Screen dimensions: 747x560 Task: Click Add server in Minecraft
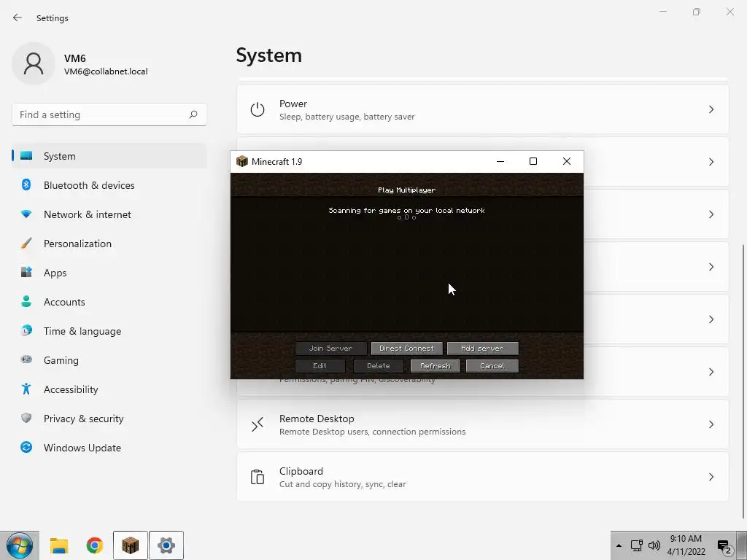[483, 349]
